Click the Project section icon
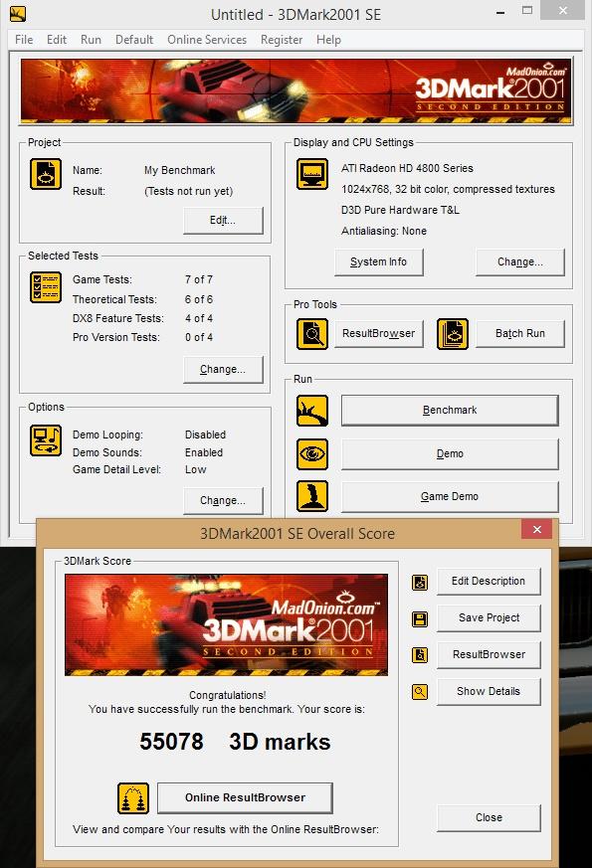The image size is (592, 868). click(x=46, y=174)
